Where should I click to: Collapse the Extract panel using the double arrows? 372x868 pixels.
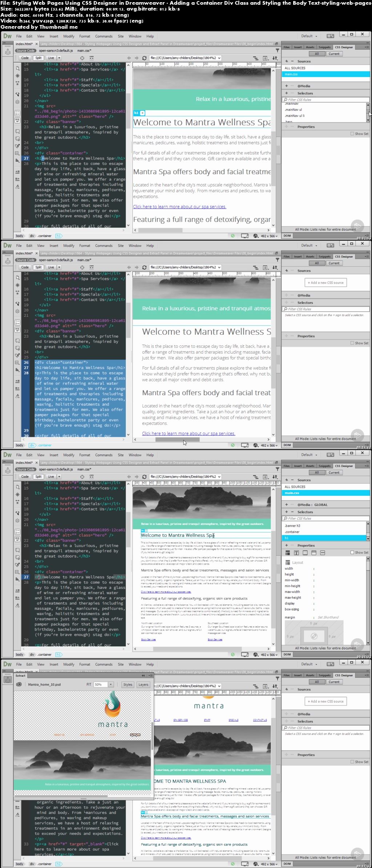[x=144, y=676]
